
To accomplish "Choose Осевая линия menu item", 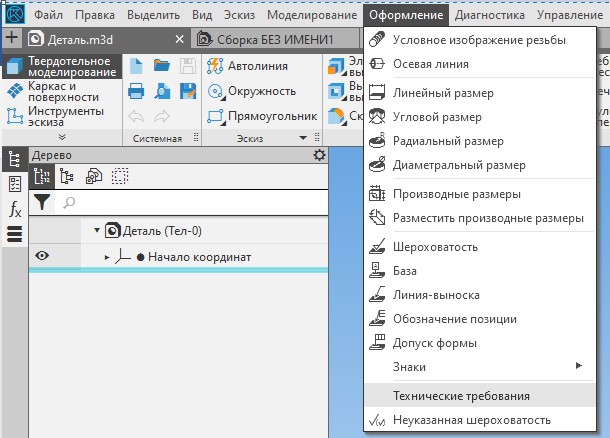I will point(479,64).
